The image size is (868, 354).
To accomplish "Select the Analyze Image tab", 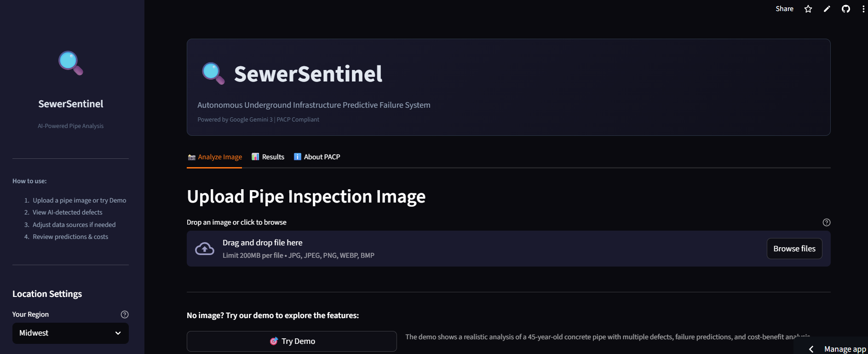I will [215, 157].
